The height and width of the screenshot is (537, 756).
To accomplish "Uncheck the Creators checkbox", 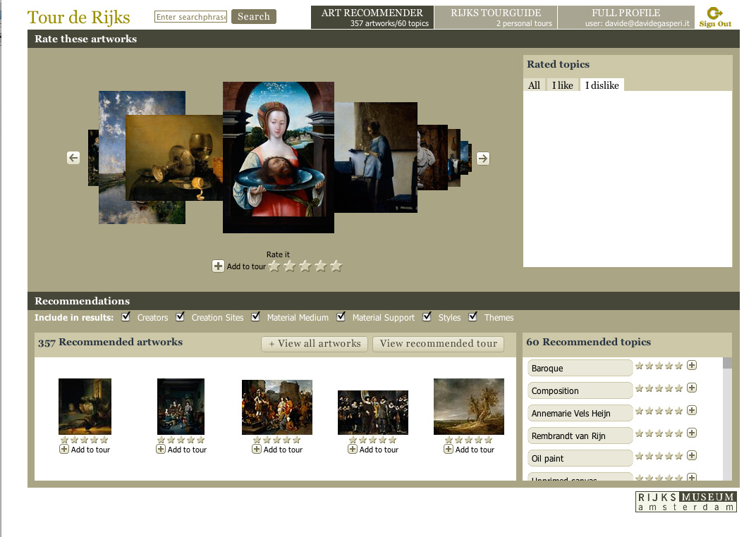I will (x=126, y=317).
